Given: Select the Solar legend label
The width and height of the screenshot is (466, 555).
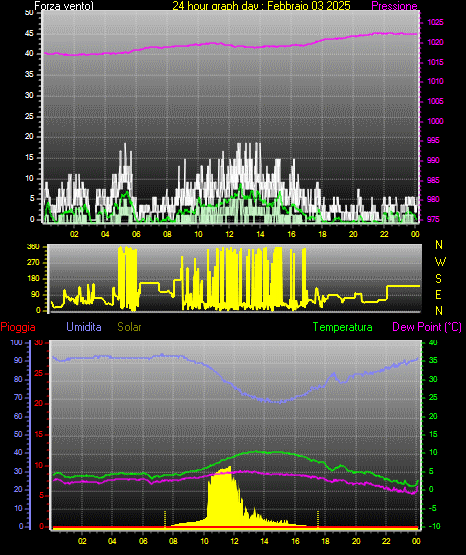Looking at the screenshot, I should pyautogui.click(x=129, y=327).
